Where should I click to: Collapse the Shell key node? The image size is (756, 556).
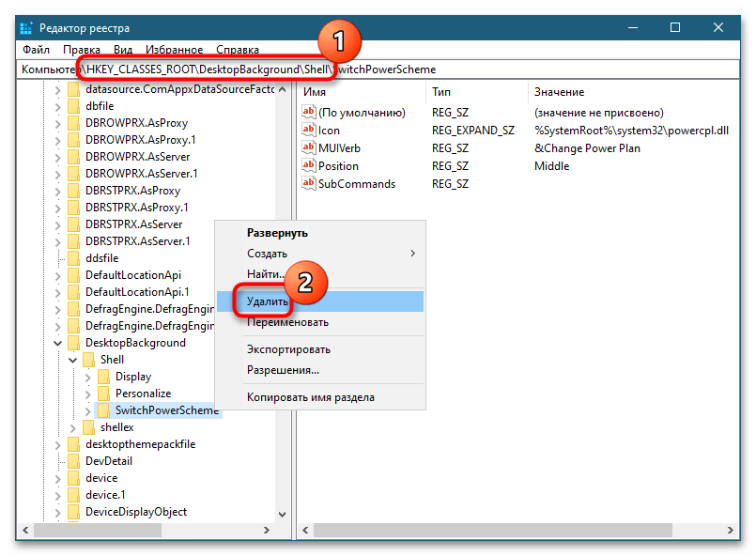pyautogui.click(x=72, y=360)
